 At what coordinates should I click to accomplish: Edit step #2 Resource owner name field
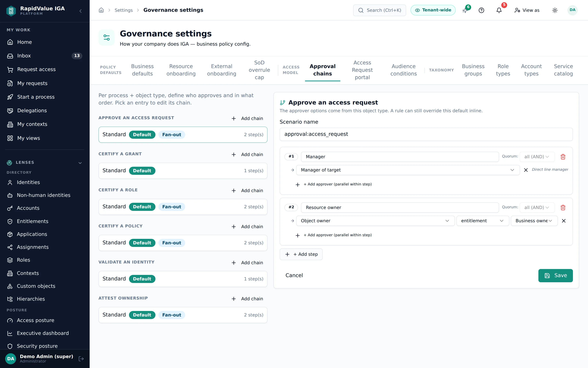point(400,208)
